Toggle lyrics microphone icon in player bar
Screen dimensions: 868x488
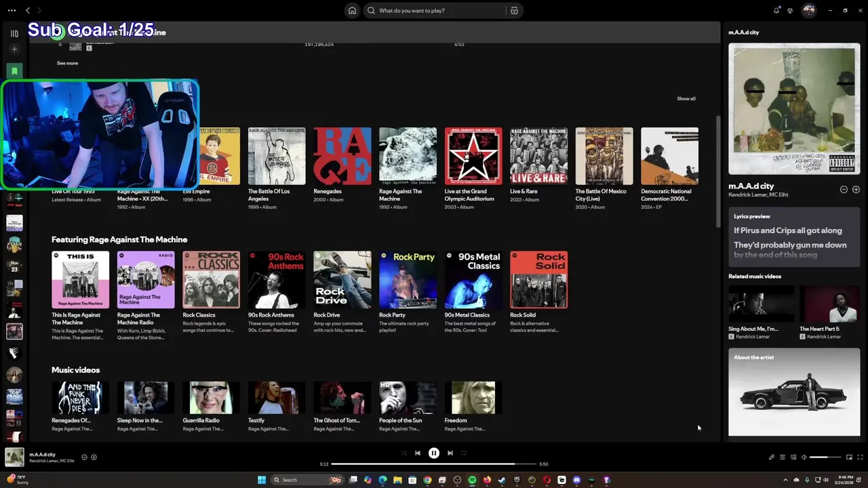(x=772, y=457)
